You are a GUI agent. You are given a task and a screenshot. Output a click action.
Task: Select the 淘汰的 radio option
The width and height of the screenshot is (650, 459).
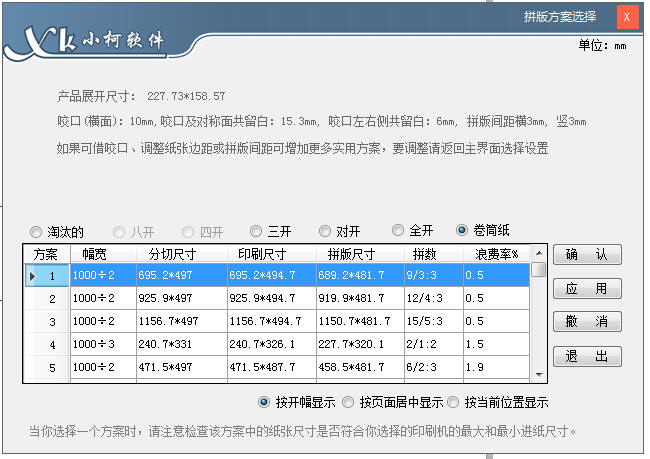pos(37,231)
